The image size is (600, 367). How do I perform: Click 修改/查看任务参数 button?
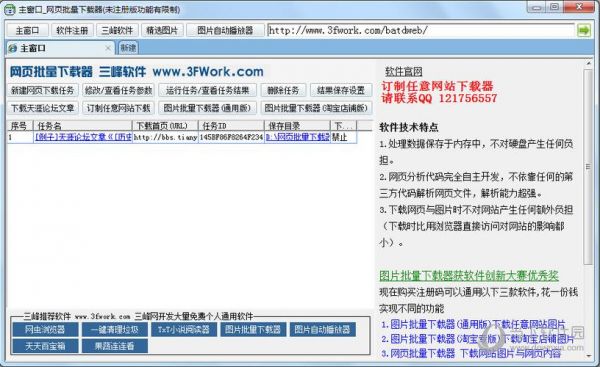pos(118,90)
